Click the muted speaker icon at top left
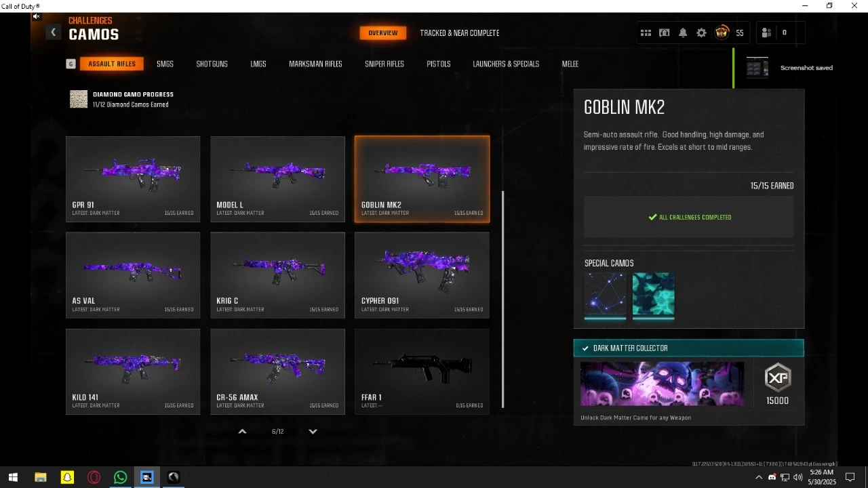868x488 pixels. click(x=37, y=16)
